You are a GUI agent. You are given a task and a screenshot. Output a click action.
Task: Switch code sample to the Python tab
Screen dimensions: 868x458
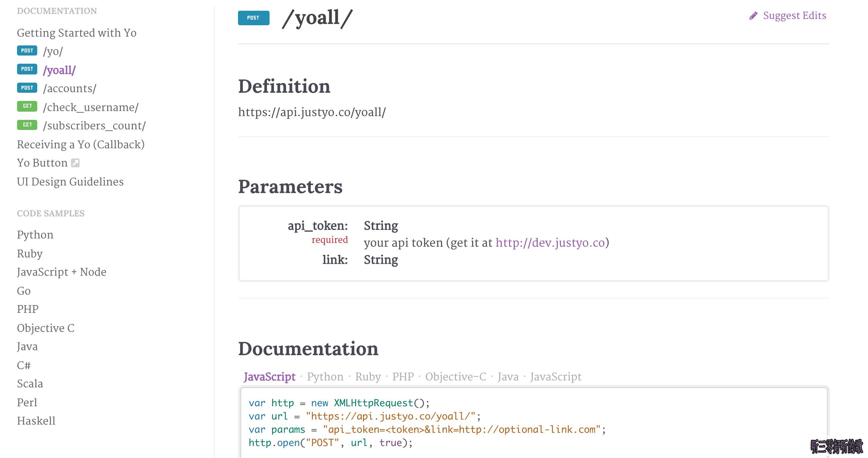click(x=325, y=377)
